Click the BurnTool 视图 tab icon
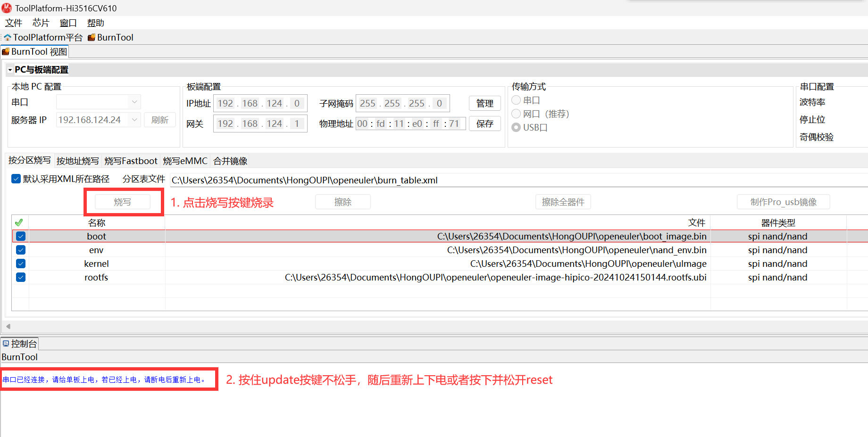Viewport: 868px width, 437px height. pyautogui.click(x=6, y=52)
